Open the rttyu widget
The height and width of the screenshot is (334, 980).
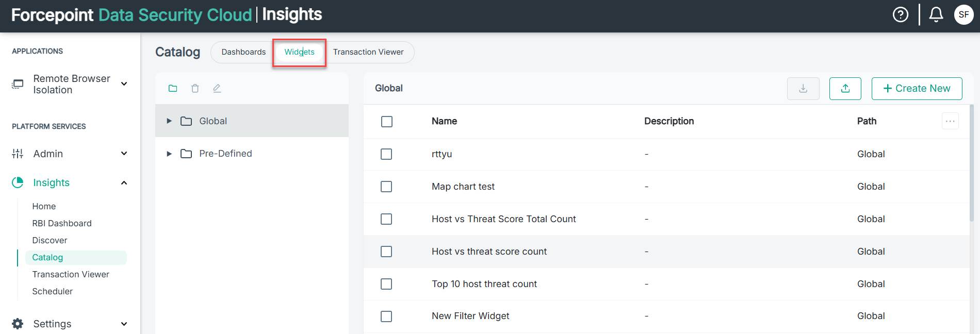442,154
